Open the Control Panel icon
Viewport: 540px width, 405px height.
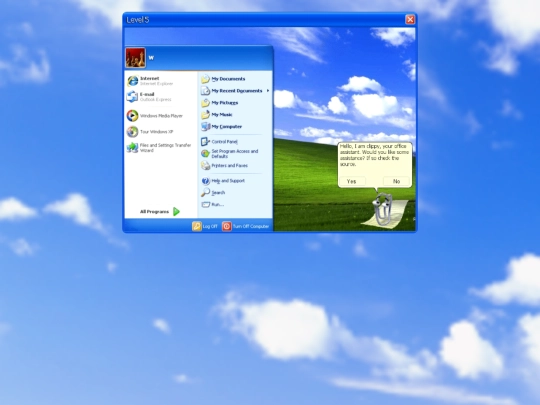click(206, 142)
